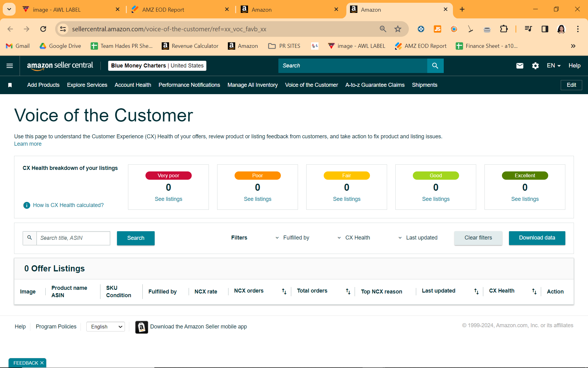Screen dimensions: 588x368
Task: Open the Finance Sheet bookmark
Action: [x=487, y=46]
